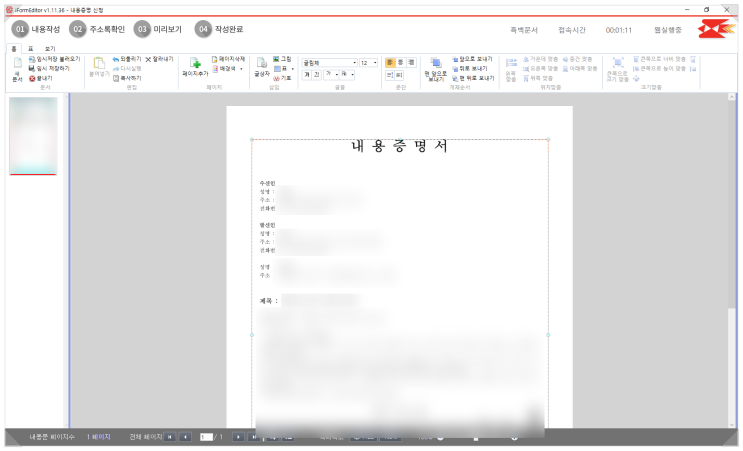This screenshot has height=451, width=743.
Task: Center objects with 가운데 맞춤
Action: point(540,59)
